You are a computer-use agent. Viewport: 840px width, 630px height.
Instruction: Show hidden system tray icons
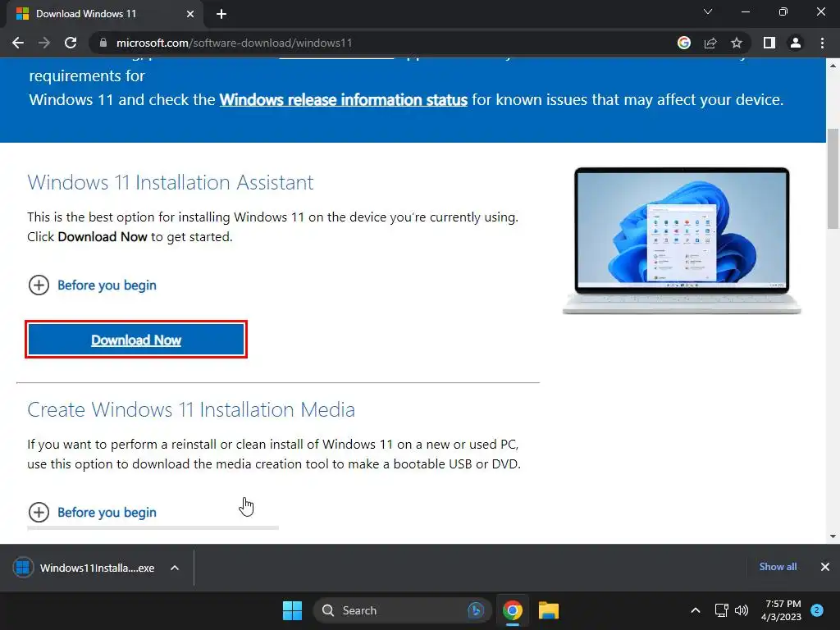point(696,610)
